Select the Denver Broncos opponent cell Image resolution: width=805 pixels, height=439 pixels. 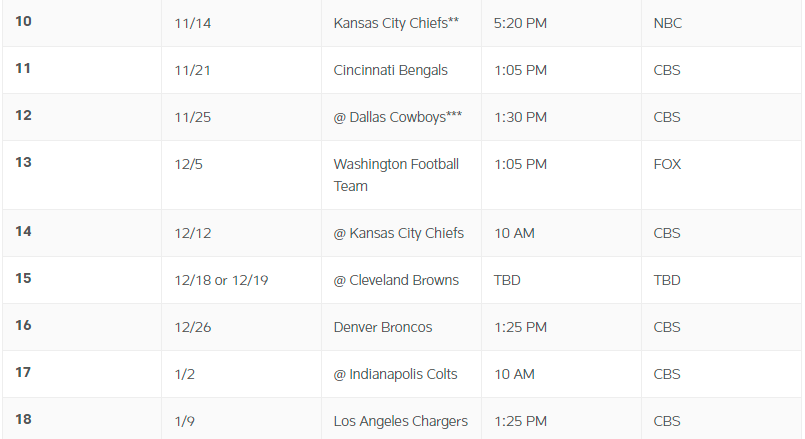point(384,327)
